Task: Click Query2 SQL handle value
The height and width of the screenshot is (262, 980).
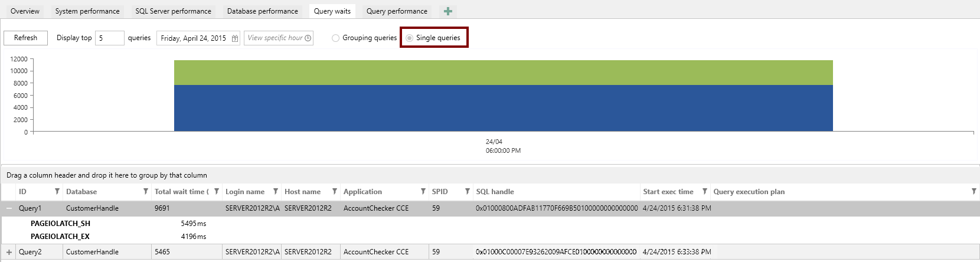Action: click(x=556, y=252)
